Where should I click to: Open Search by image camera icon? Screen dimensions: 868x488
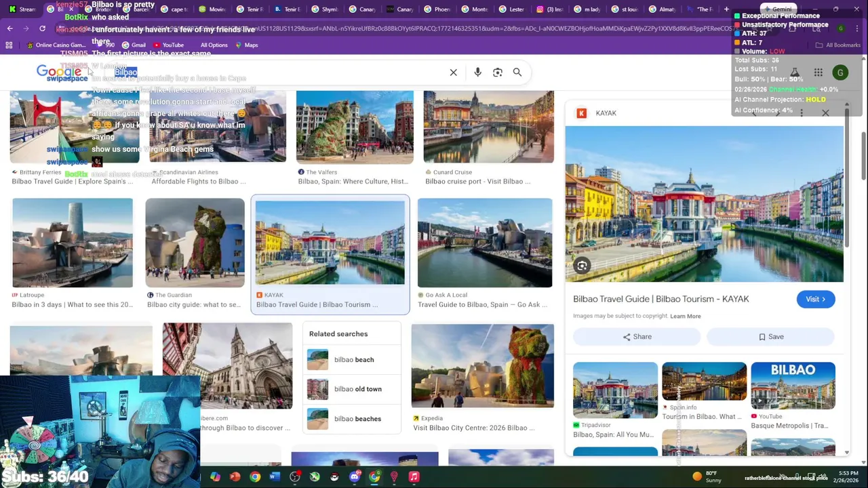498,73
